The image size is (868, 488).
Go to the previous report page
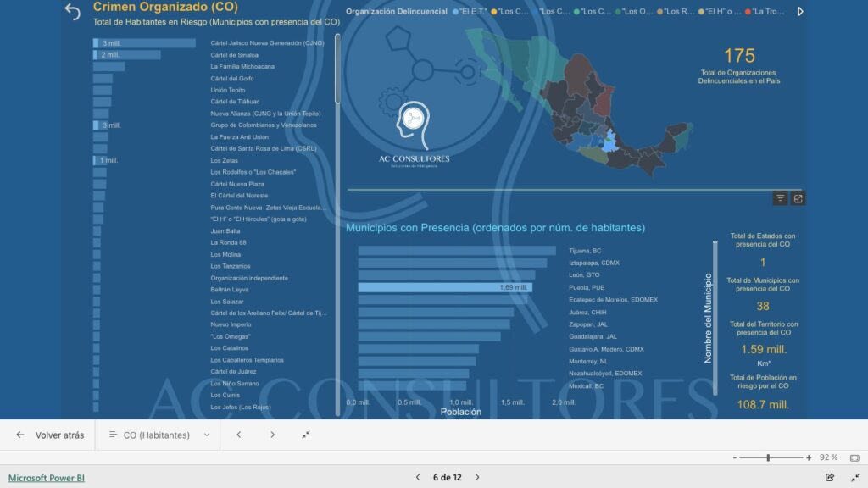[x=418, y=477]
